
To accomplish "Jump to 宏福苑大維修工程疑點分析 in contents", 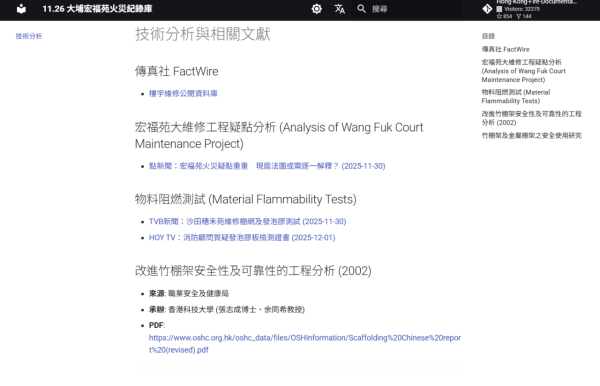I will [x=523, y=71].
